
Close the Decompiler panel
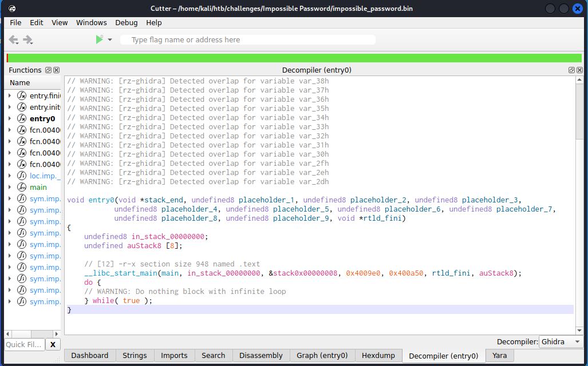coord(580,70)
